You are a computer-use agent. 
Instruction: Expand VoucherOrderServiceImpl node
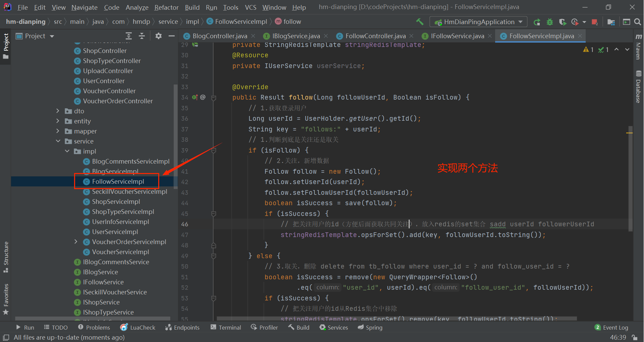click(x=76, y=242)
